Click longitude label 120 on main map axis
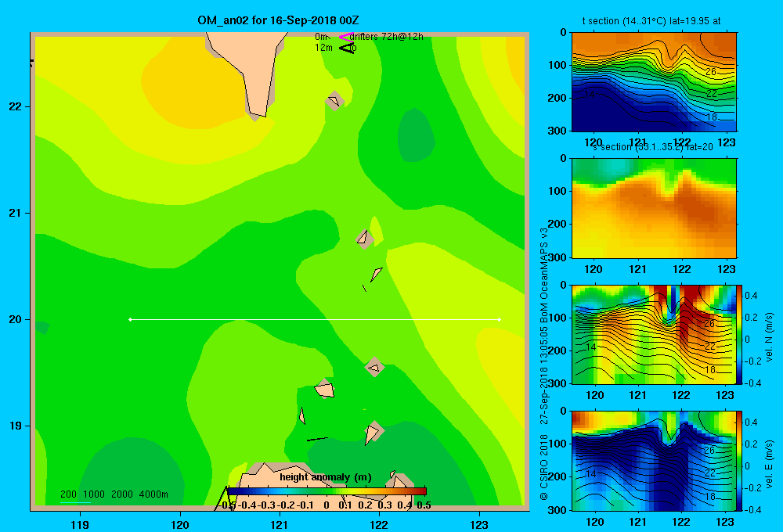The width and height of the screenshot is (783, 532). pos(180,524)
